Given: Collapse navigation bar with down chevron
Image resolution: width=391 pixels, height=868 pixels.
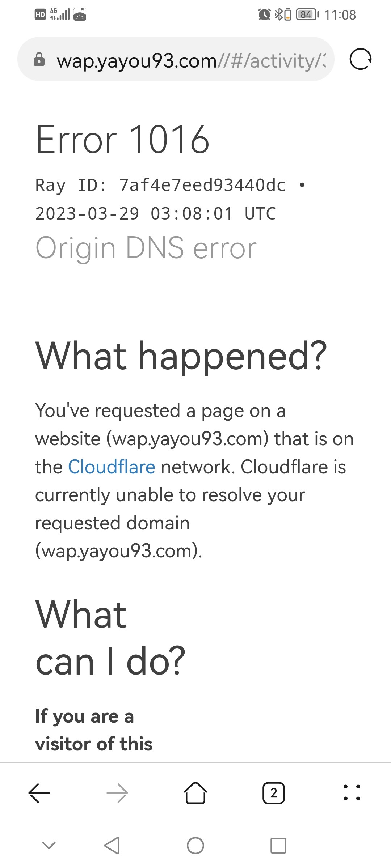Looking at the screenshot, I should [49, 845].
